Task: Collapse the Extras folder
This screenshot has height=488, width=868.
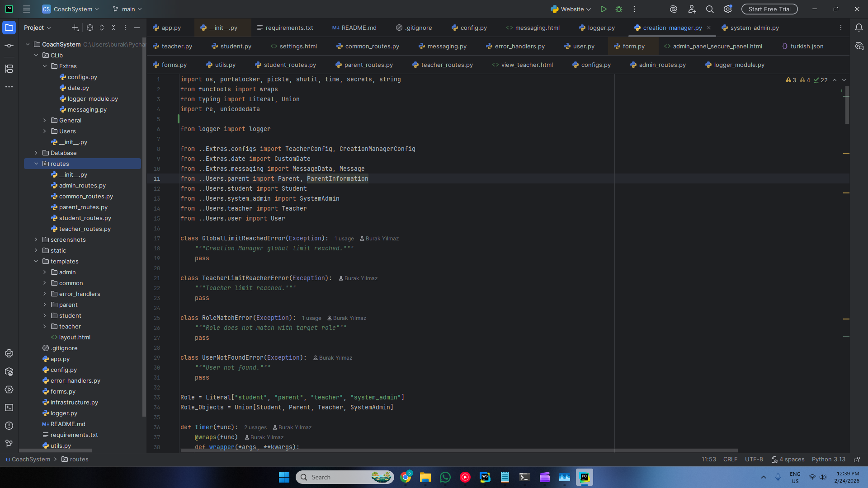Action: pyautogui.click(x=45, y=66)
